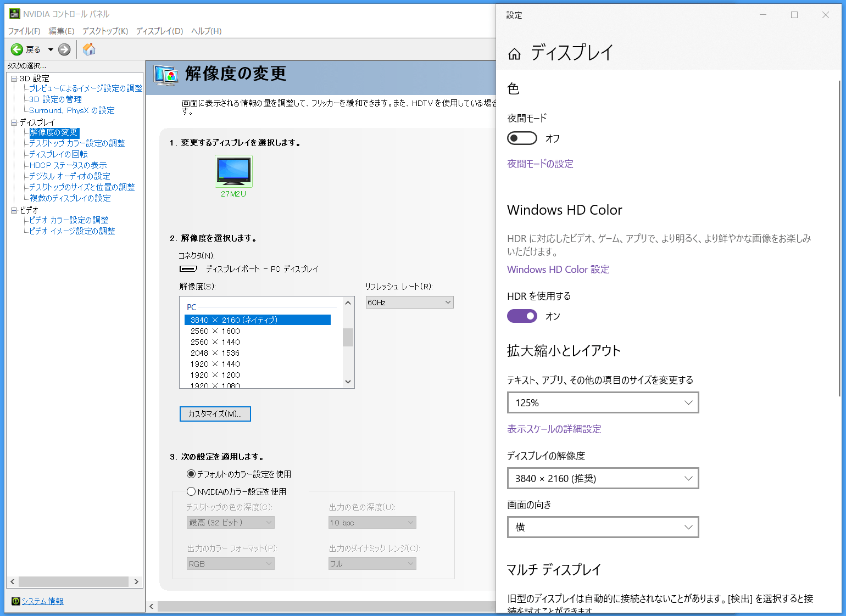This screenshot has width=846, height=616.
Task: Click the resolution list scrollbar thumb
Action: click(x=348, y=337)
